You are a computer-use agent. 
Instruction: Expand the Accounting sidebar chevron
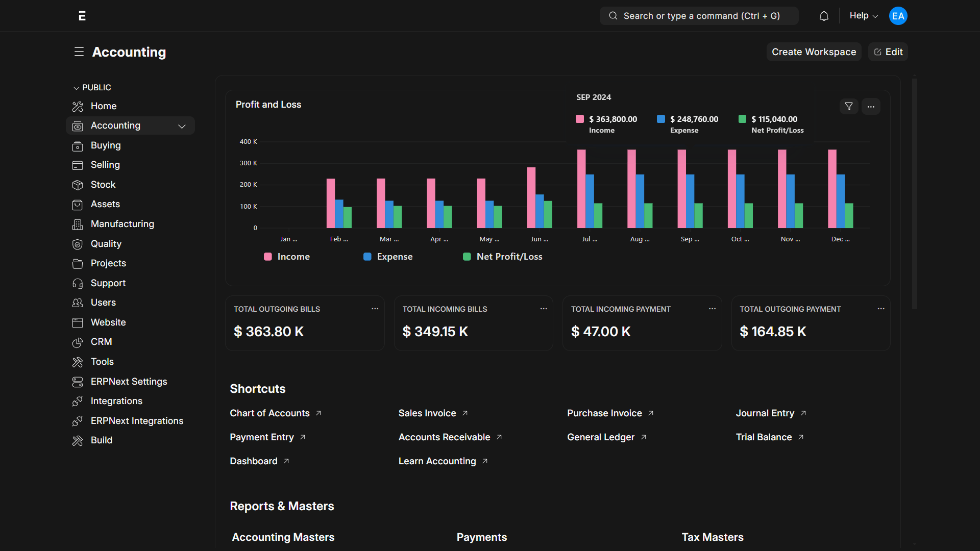click(182, 126)
